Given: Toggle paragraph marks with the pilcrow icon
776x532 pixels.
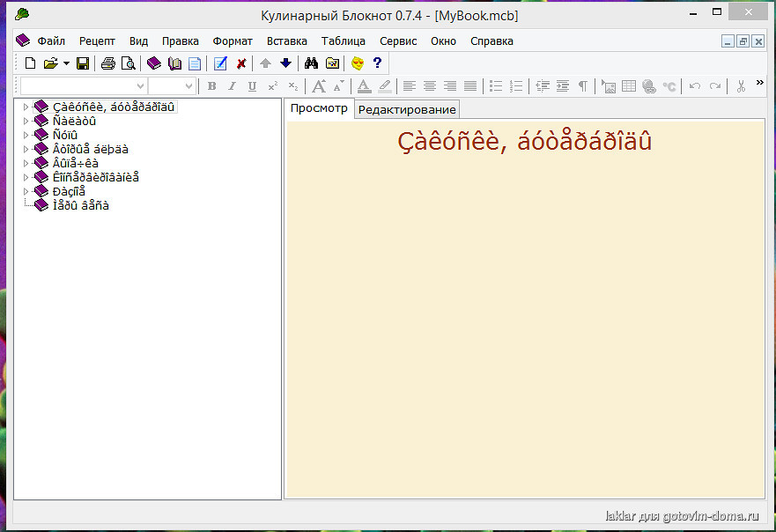Looking at the screenshot, I should tap(583, 86).
